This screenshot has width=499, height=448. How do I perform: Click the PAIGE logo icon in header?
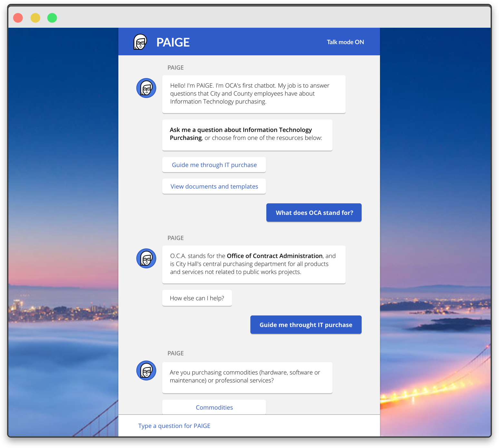pyautogui.click(x=140, y=42)
